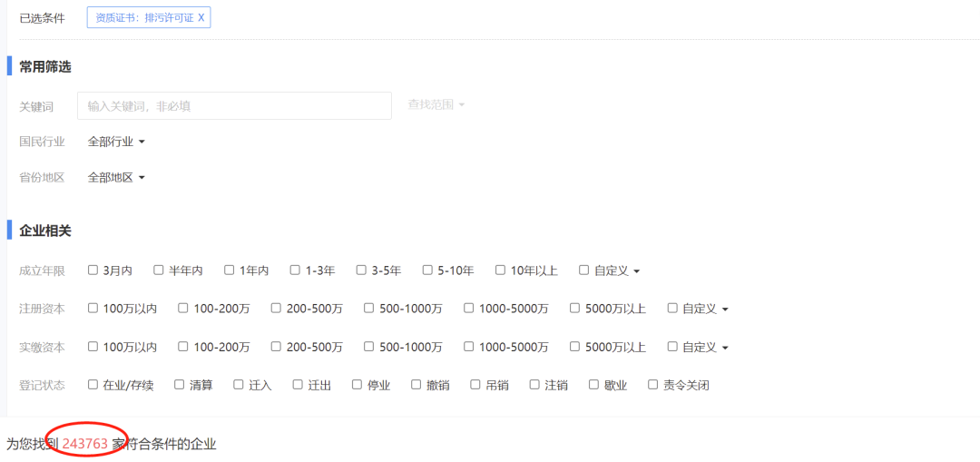Check 5000万以上 in 注册资本 row
This screenshot has height=462, width=980.
pyautogui.click(x=575, y=309)
